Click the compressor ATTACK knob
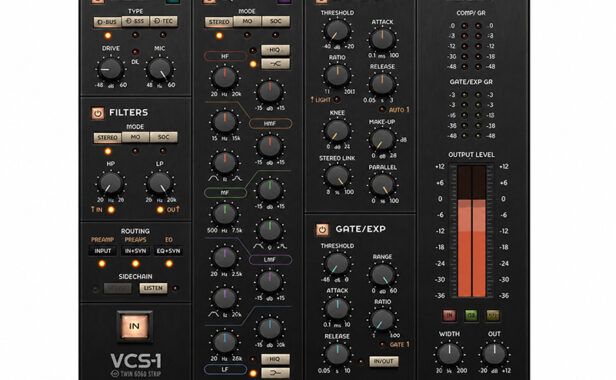This screenshot has width=616, height=380. pos(382,39)
